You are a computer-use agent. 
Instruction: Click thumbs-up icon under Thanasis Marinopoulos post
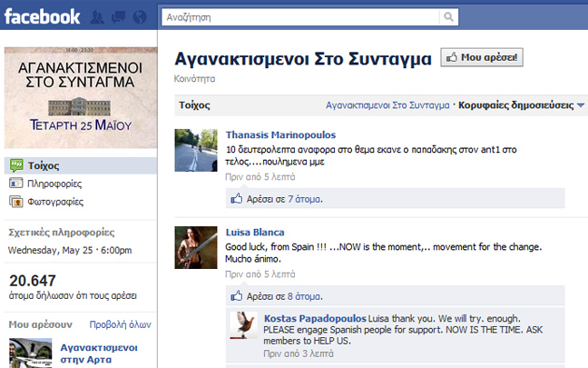point(237,198)
